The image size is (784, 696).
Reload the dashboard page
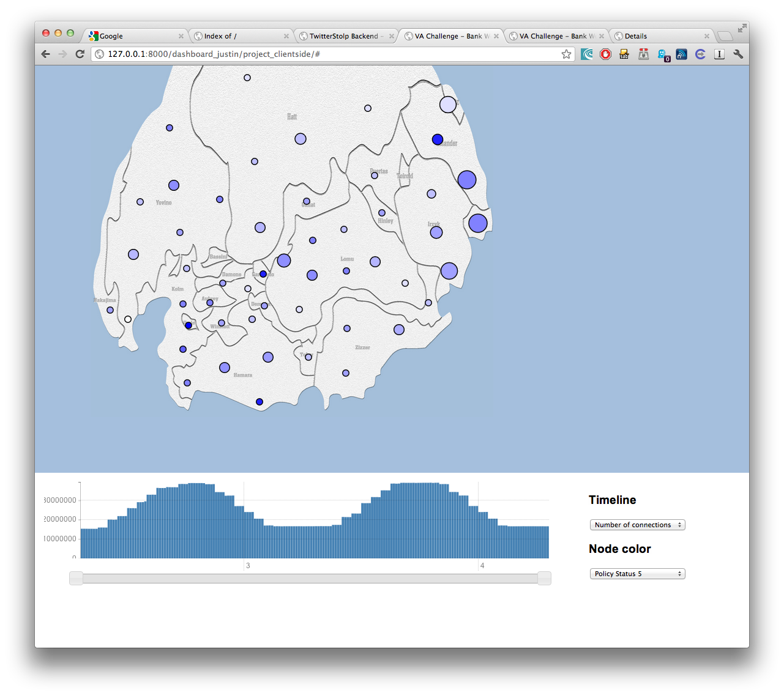(x=80, y=54)
